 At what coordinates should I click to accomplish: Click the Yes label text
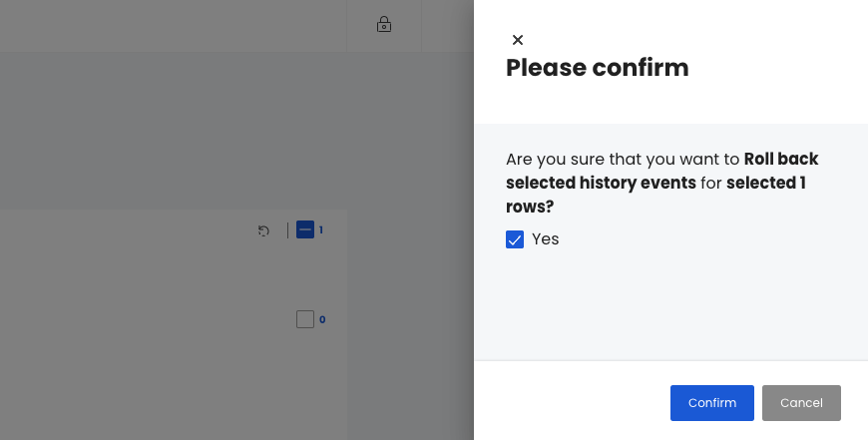click(x=546, y=239)
